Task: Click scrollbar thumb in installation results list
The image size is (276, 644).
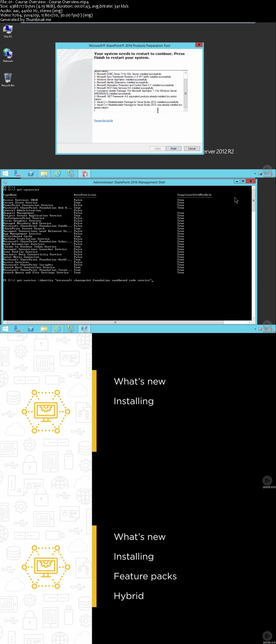Action: [x=185, y=93]
